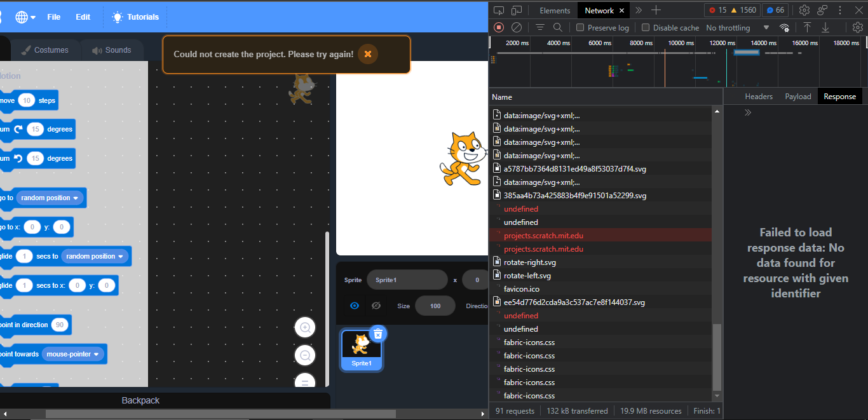Zoom out on the Scratch stage
This screenshot has width=868, height=420.
[x=305, y=355]
